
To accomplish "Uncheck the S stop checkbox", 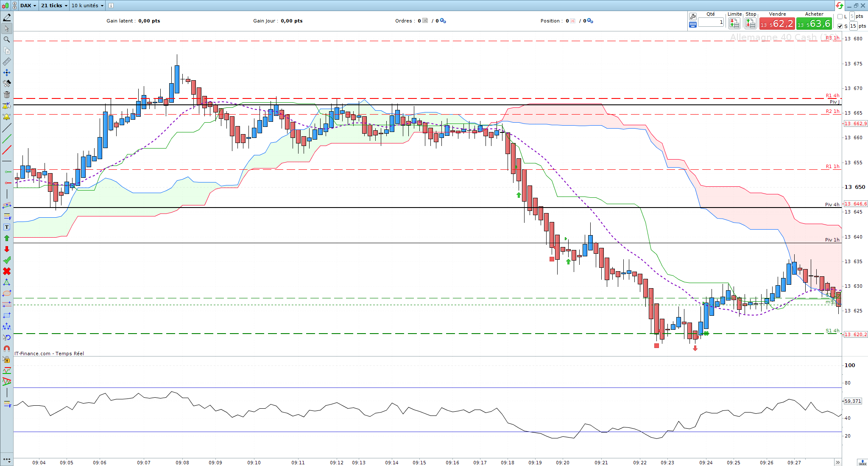I will [840, 26].
